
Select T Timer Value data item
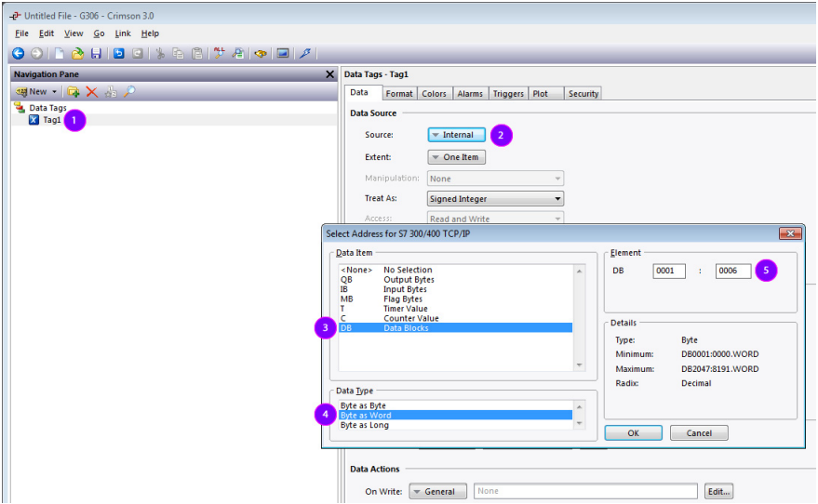[455, 309]
